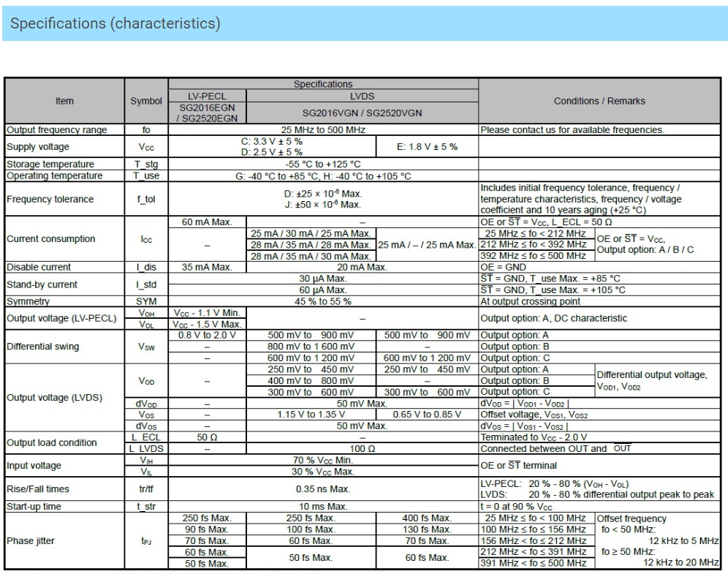Image resolution: width=728 pixels, height=574 pixels.
Task: Click the 'Vcc - 1.1 V Min.' cell
Action: click(207, 313)
